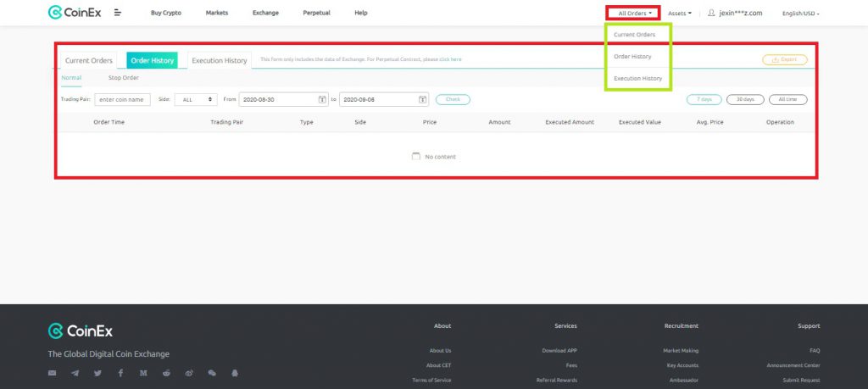This screenshot has width=868, height=389.
Task: Click the Avg. Price column header
Action: click(709, 122)
